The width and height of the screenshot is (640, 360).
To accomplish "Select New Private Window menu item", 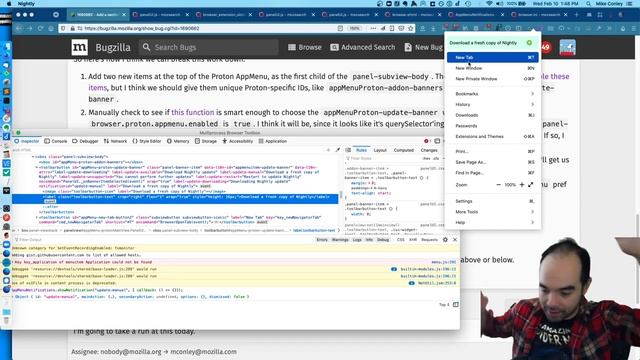I will pos(493,79).
